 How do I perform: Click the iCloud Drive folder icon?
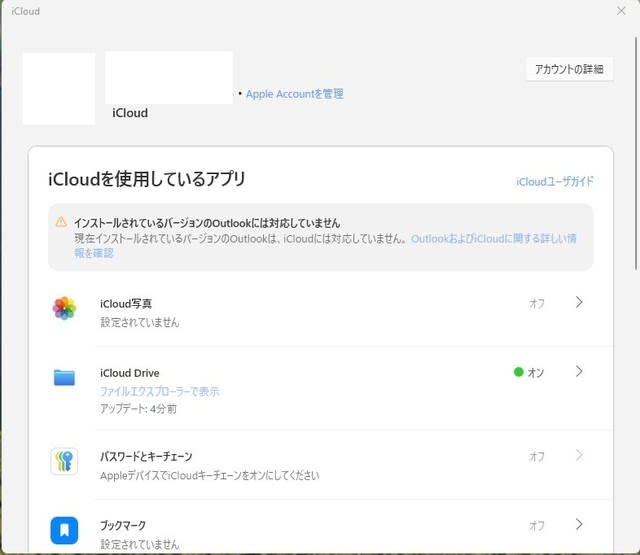click(64, 377)
